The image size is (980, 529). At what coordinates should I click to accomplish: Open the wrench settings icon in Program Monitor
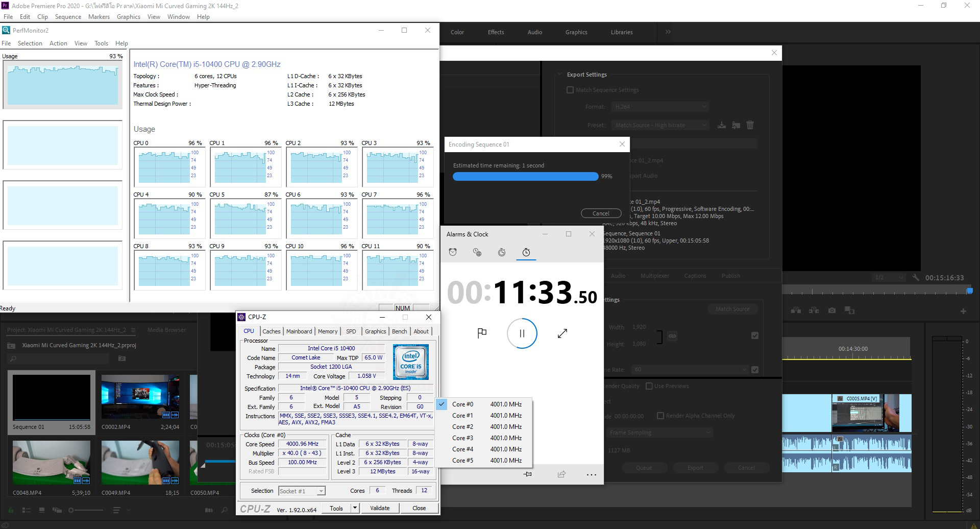(916, 277)
